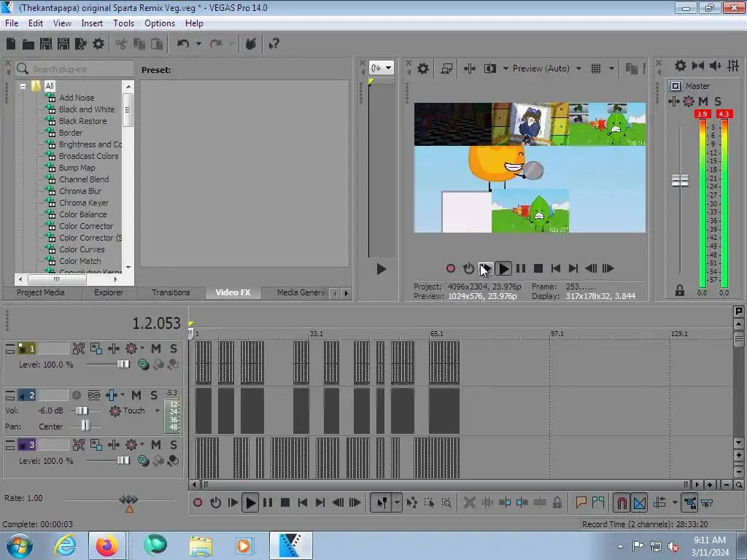Viewport: 747px width, 560px height.
Task: Click the Dim Output speaker icon
Action: pos(715,66)
